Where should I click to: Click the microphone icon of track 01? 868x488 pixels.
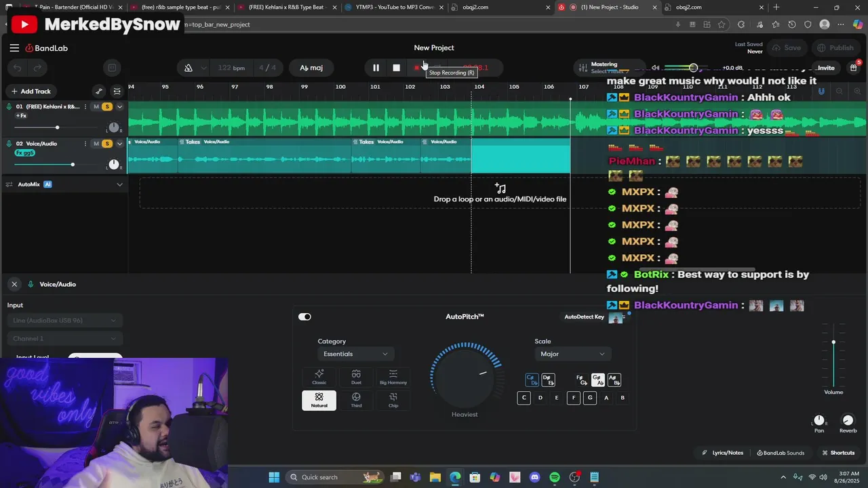pyautogui.click(x=9, y=107)
